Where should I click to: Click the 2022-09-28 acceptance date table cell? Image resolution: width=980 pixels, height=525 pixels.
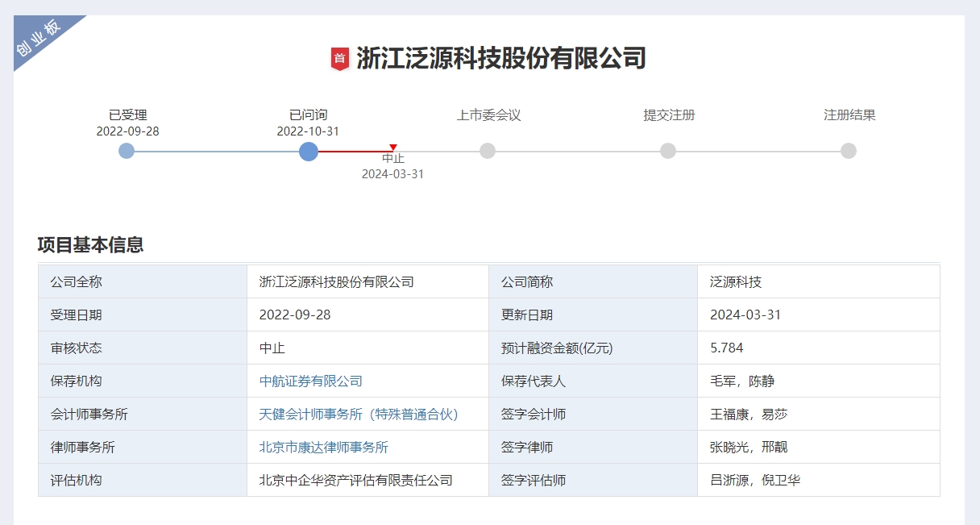point(367,315)
